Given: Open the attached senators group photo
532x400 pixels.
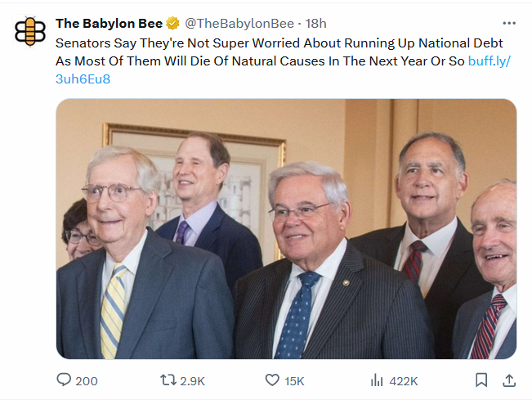Looking at the screenshot, I should 286,229.
